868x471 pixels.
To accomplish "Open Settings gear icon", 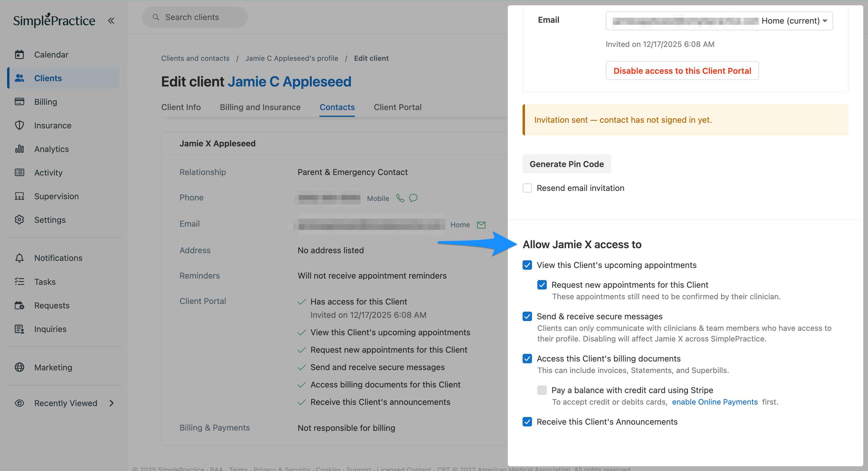I will pyautogui.click(x=19, y=220).
